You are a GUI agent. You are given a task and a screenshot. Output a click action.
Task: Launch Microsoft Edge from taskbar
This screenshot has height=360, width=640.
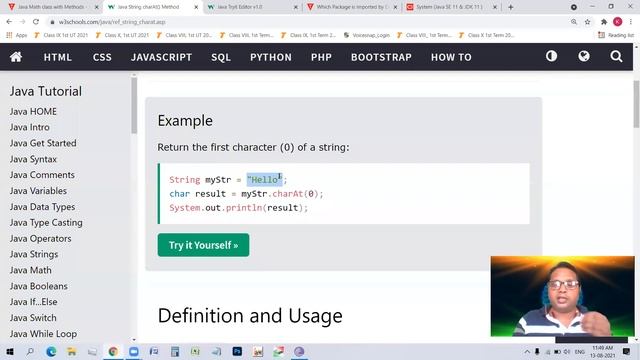(51, 351)
